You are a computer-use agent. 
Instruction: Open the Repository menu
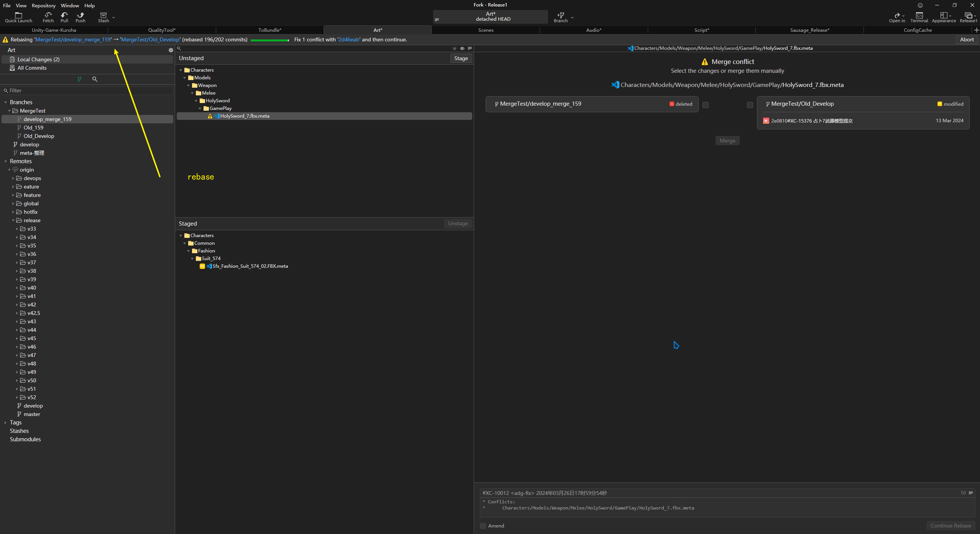tap(43, 5)
